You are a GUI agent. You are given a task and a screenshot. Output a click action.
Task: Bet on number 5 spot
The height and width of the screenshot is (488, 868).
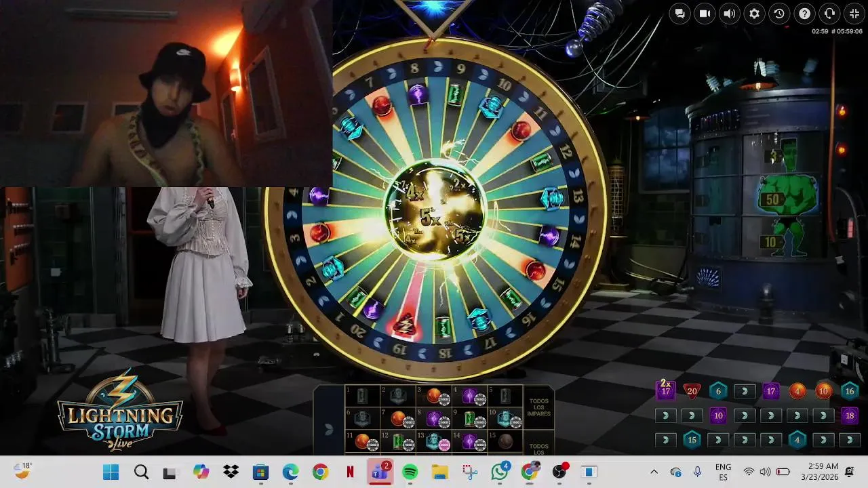(x=506, y=396)
